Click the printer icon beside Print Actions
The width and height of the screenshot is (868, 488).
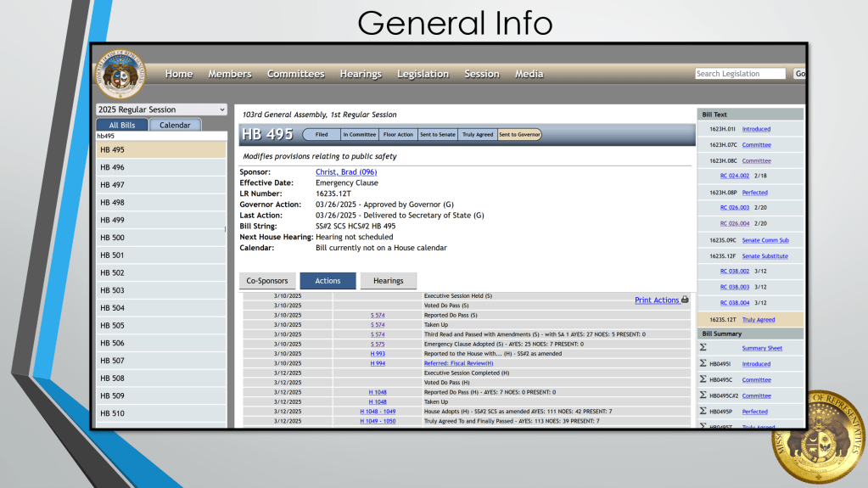685,300
